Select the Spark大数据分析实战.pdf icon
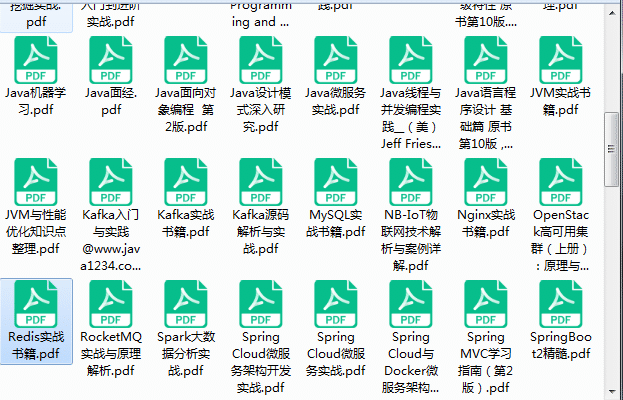This screenshot has height=400, width=623. pos(186,304)
